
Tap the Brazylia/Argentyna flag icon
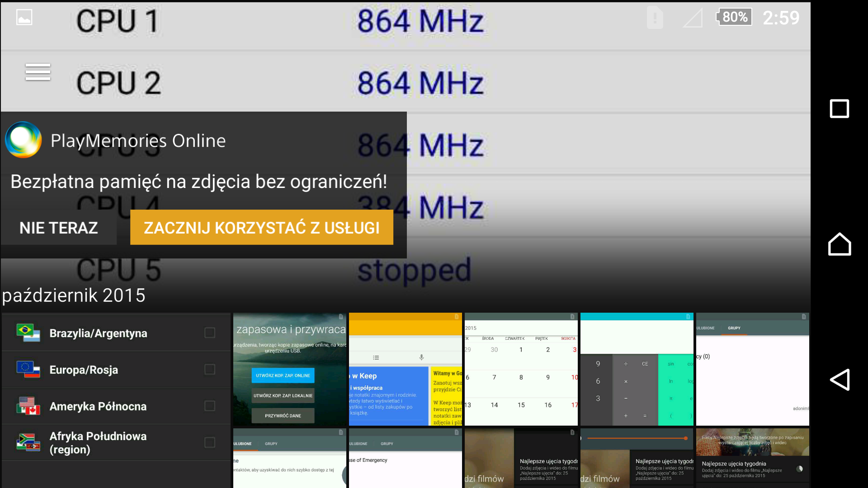click(28, 333)
